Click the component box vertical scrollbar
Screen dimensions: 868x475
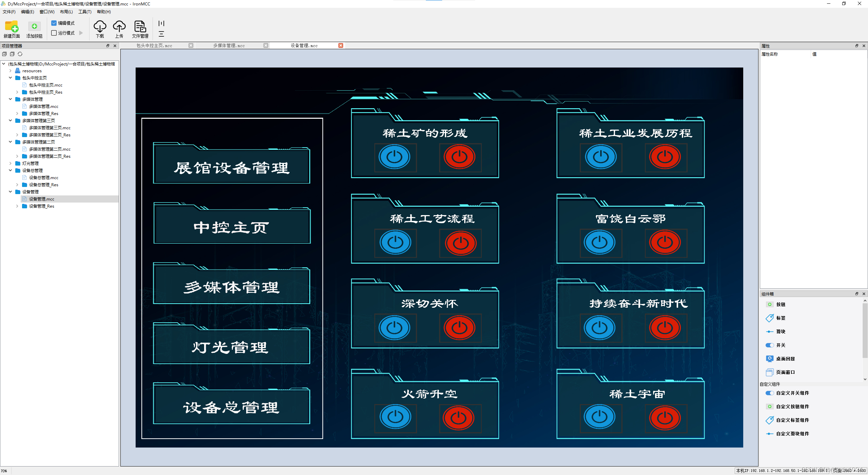tap(865, 331)
